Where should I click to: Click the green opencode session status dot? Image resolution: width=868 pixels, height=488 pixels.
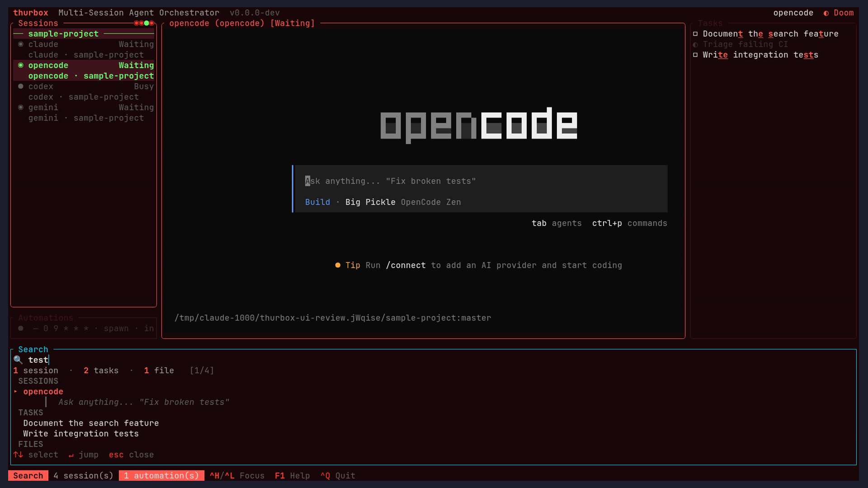click(21, 66)
